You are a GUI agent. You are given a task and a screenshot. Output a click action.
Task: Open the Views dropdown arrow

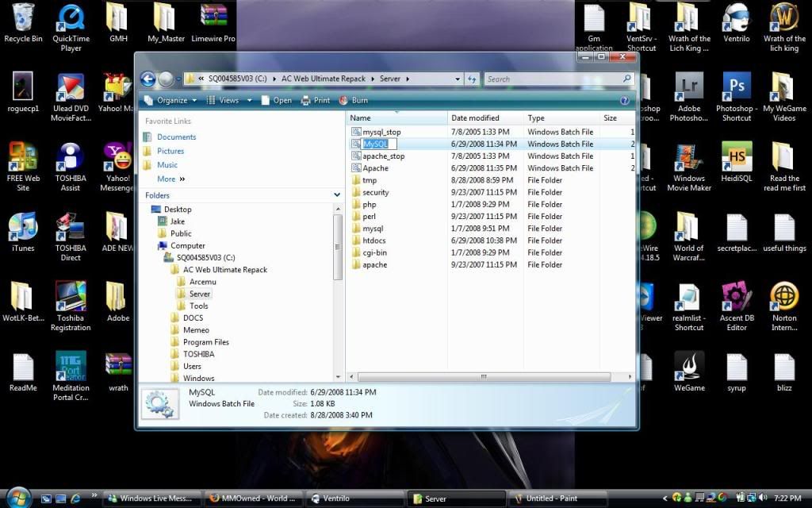pyautogui.click(x=249, y=100)
